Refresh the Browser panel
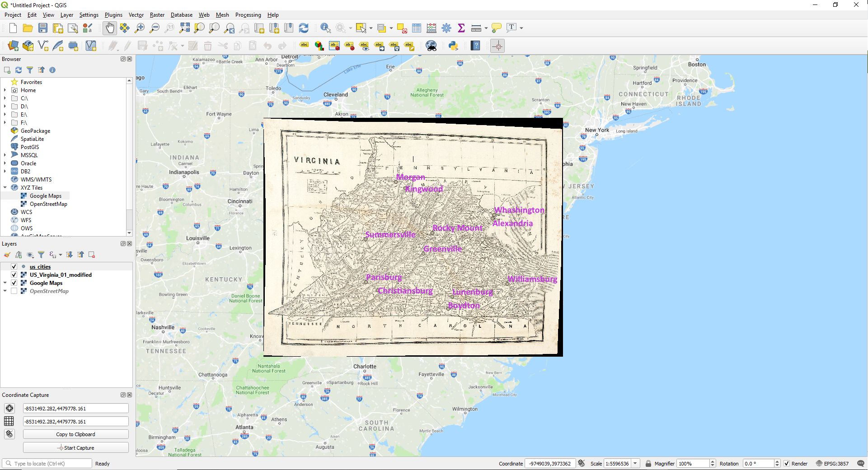Viewport: 868px width, 470px height. pyautogui.click(x=19, y=70)
